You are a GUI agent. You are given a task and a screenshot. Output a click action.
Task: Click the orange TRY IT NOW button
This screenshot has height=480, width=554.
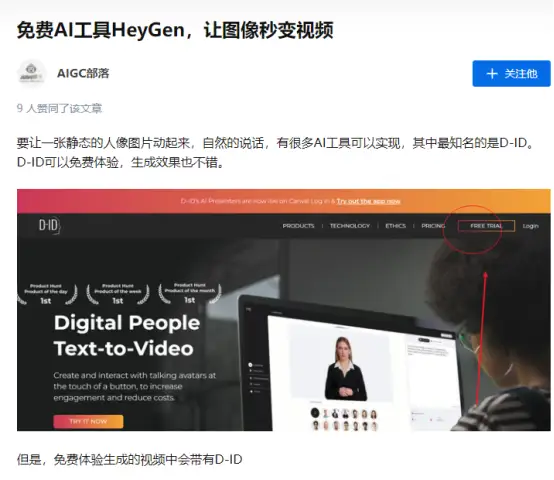88,421
